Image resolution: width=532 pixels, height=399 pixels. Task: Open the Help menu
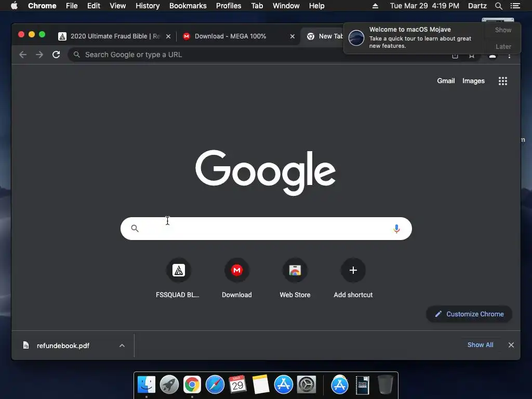316,6
